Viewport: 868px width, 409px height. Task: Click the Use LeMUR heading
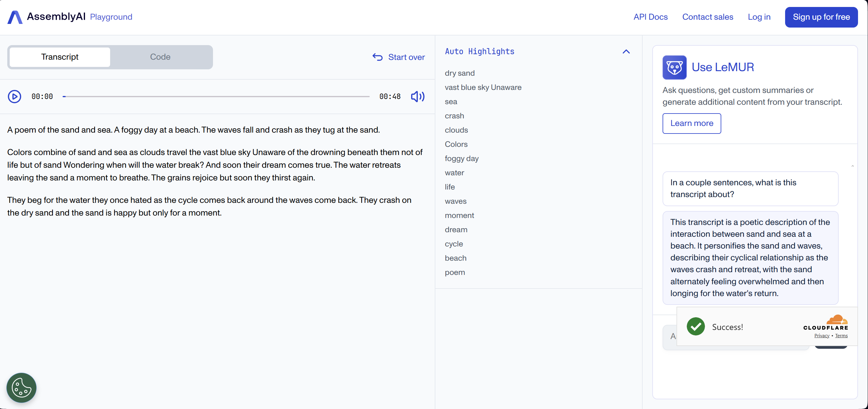723,68
